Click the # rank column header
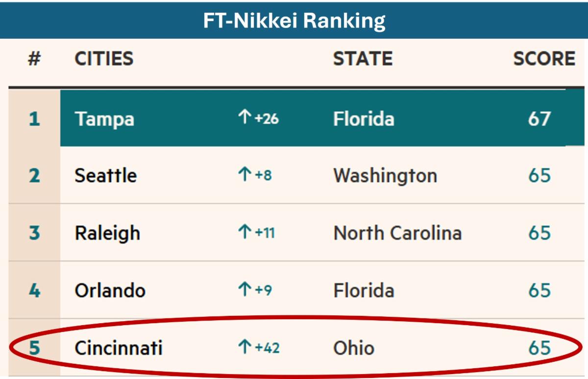This screenshot has height=379, width=588. pyautogui.click(x=34, y=59)
